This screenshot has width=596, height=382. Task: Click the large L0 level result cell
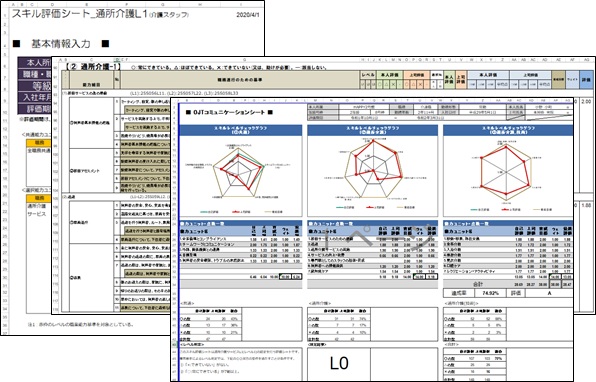pos(339,364)
